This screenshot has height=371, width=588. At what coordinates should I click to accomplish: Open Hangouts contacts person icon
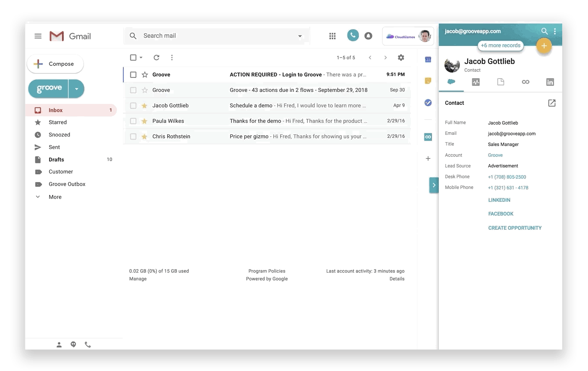click(x=59, y=344)
